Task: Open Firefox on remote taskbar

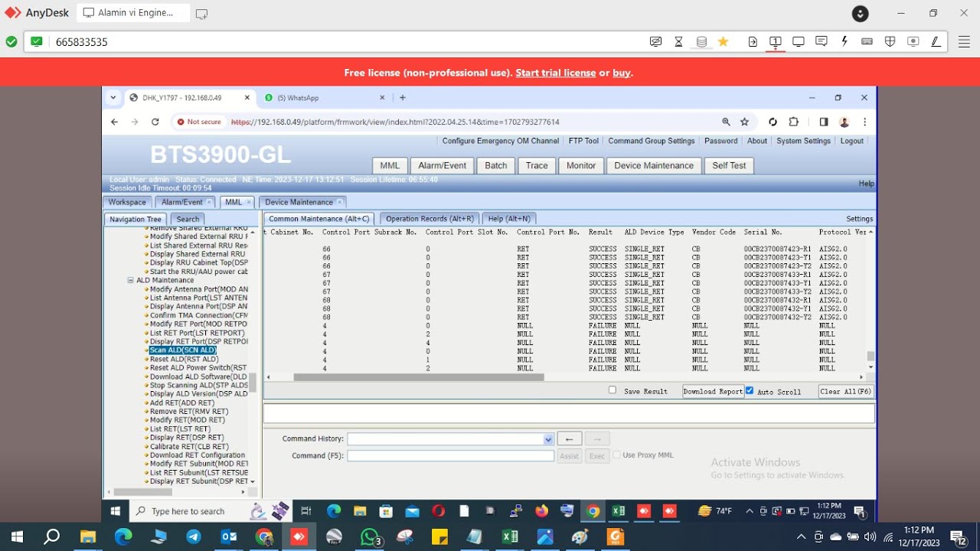Action: pyautogui.click(x=541, y=510)
